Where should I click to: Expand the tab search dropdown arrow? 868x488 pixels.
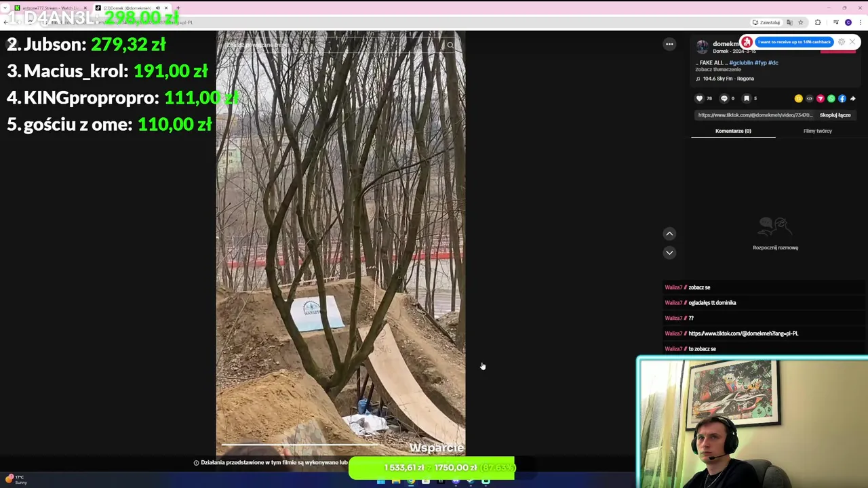5,8
